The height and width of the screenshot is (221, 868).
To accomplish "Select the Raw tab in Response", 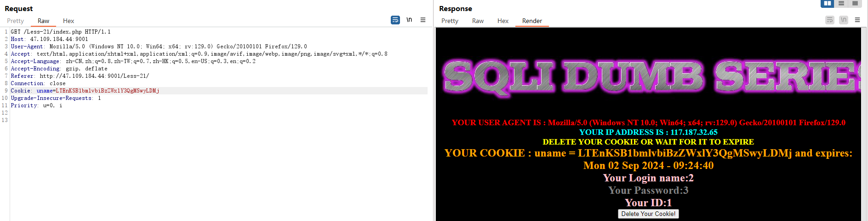I will (x=478, y=21).
